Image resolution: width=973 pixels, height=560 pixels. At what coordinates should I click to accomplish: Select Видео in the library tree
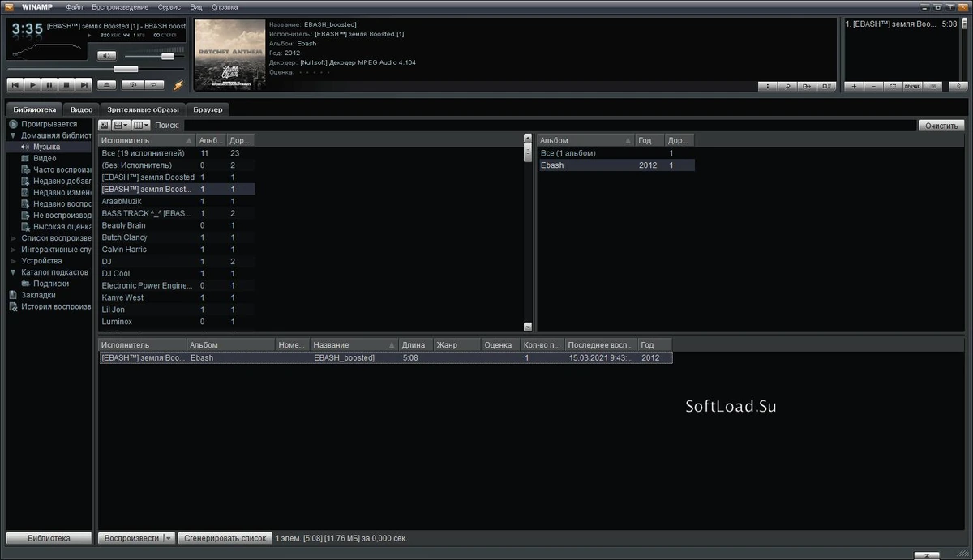point(45,158)
